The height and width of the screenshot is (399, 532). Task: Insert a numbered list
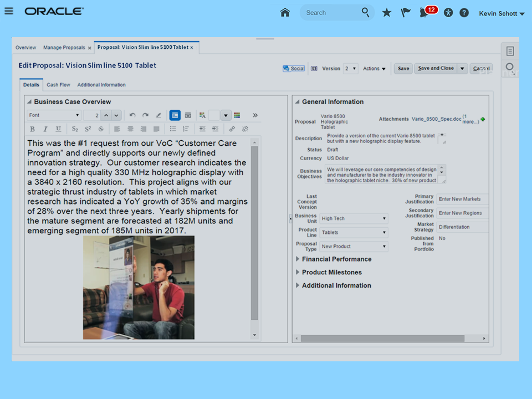[186, 129]
